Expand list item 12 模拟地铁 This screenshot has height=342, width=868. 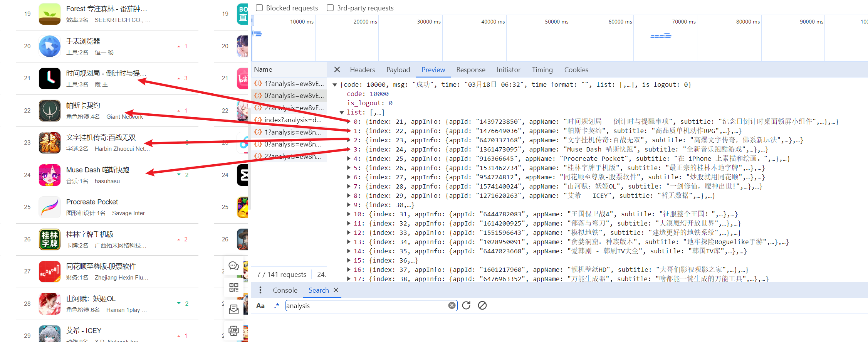point(349,232)
